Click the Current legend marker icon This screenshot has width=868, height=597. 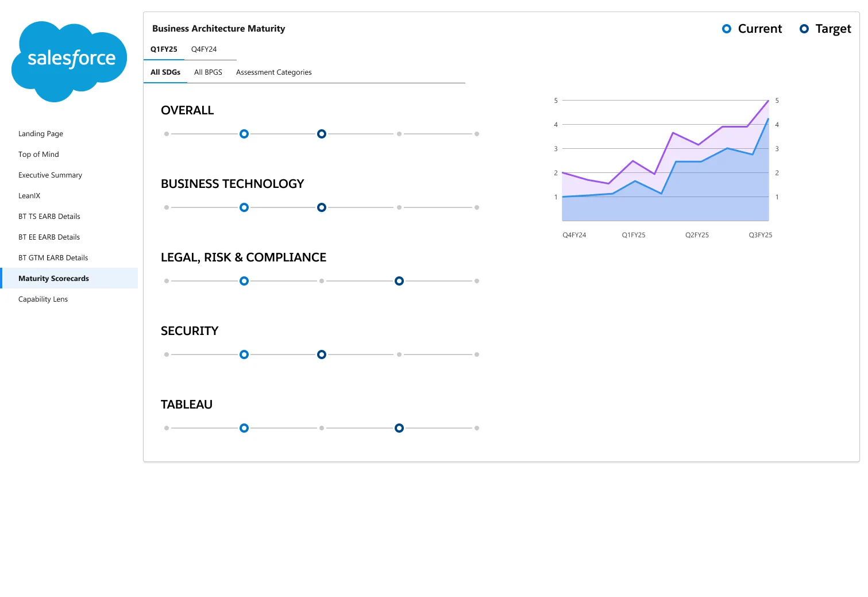[x=727, y=29]
